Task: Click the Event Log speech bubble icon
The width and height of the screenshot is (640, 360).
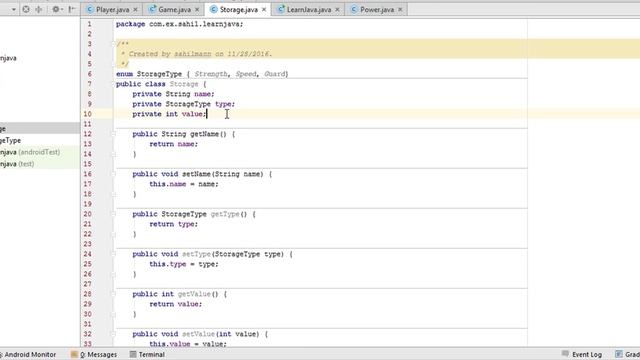Action: click(x=565, y=354)
